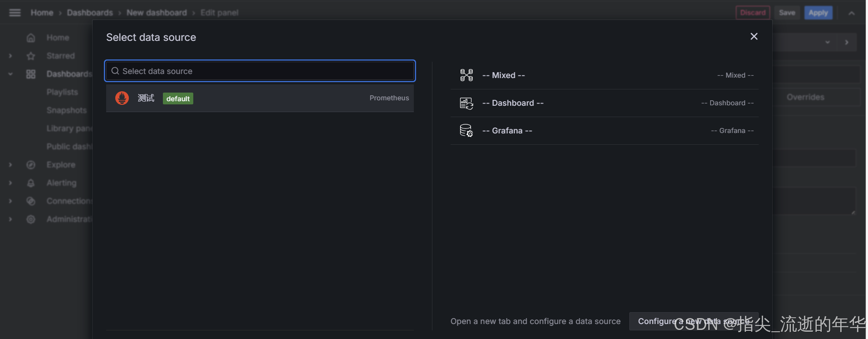The height and width of the screenshot is (339, 868).
Task: Click the Home house icon in sidebar
Action: (31, 38)
